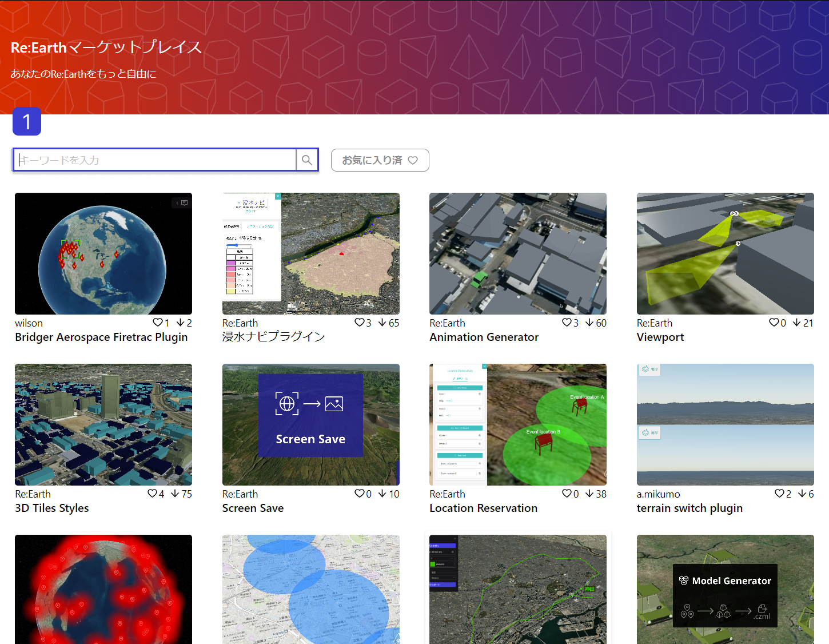This screenshot has width=829, height=644.
Task: Click the Screen Save title below thumbnail
Action: coord(253,508)
